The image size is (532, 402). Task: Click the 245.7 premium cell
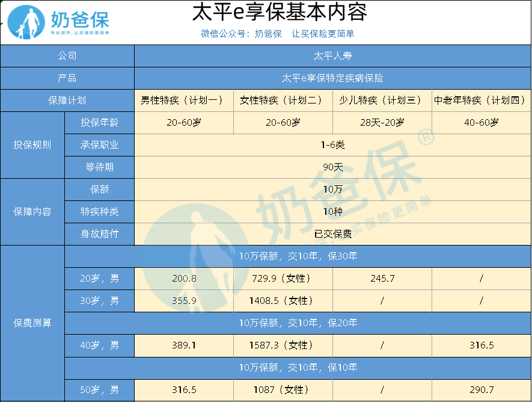(382, 279)
